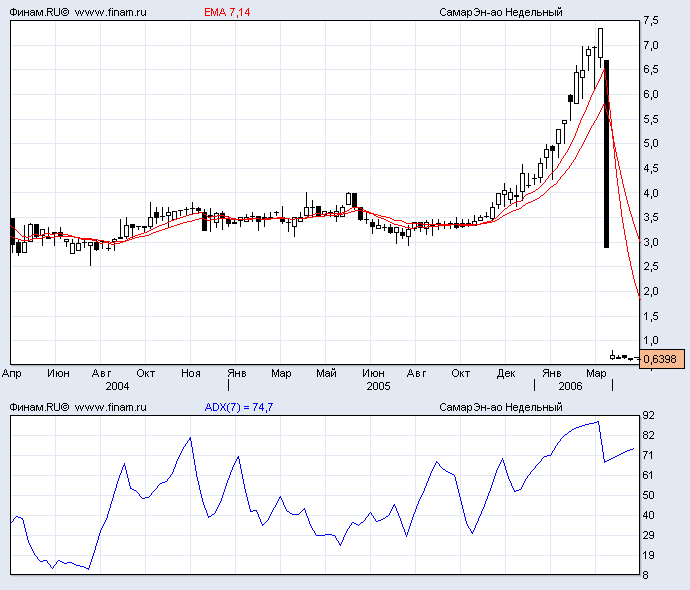Click the 50 value on ADX axis
This screenshot has width=690, height=590.
[x=648, y=495]
